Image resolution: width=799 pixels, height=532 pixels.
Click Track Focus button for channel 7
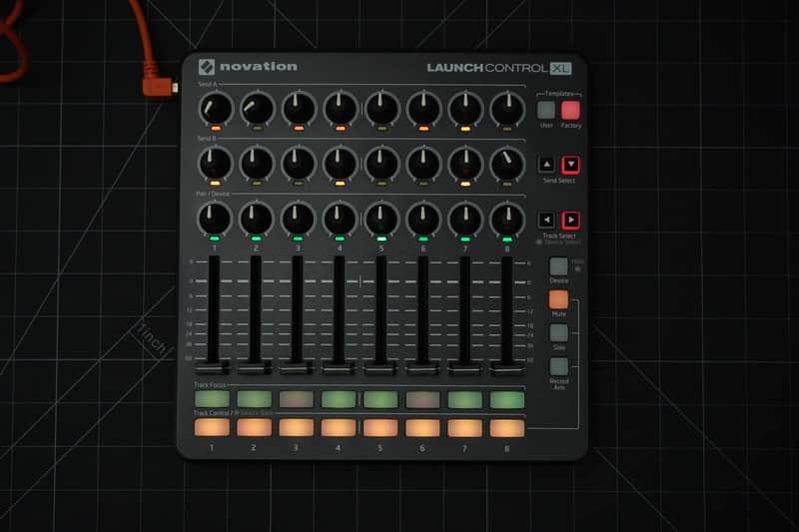(x=464, y=399)
